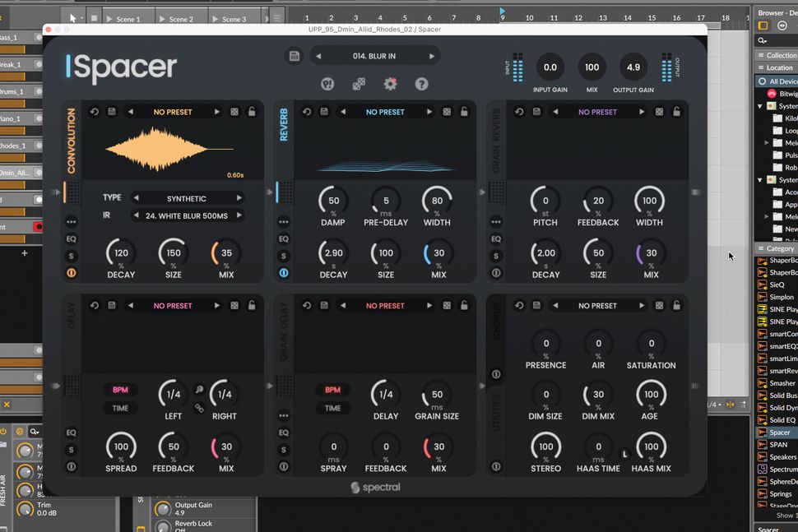Screen dimensions: 798x532
Task: Open the TYPE Synthetic dropdown
Action: pyautogui.click(x=188, y=197)
